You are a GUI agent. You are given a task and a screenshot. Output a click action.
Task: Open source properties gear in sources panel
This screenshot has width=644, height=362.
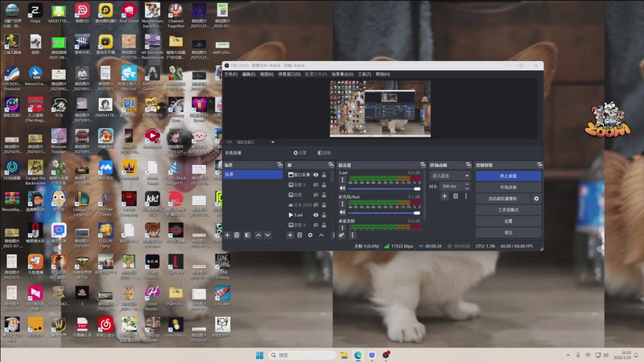(310, 235)
